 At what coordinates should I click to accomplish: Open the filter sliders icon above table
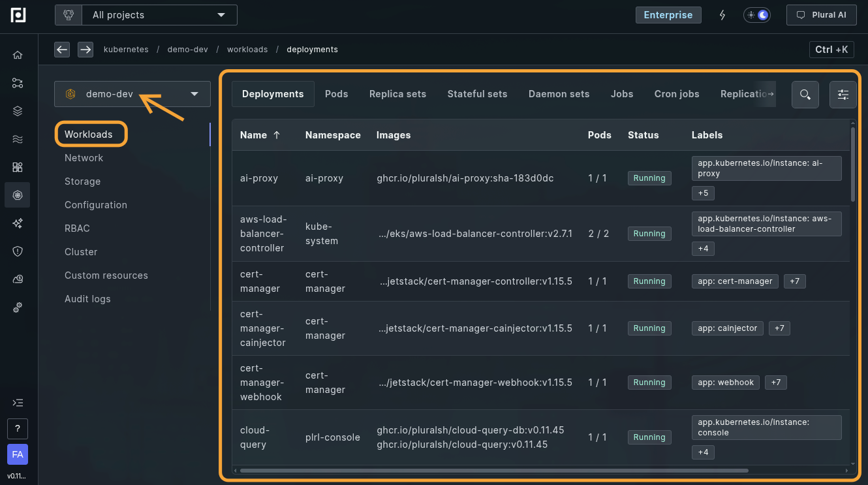pyautogui.click(x=843, y=95)
